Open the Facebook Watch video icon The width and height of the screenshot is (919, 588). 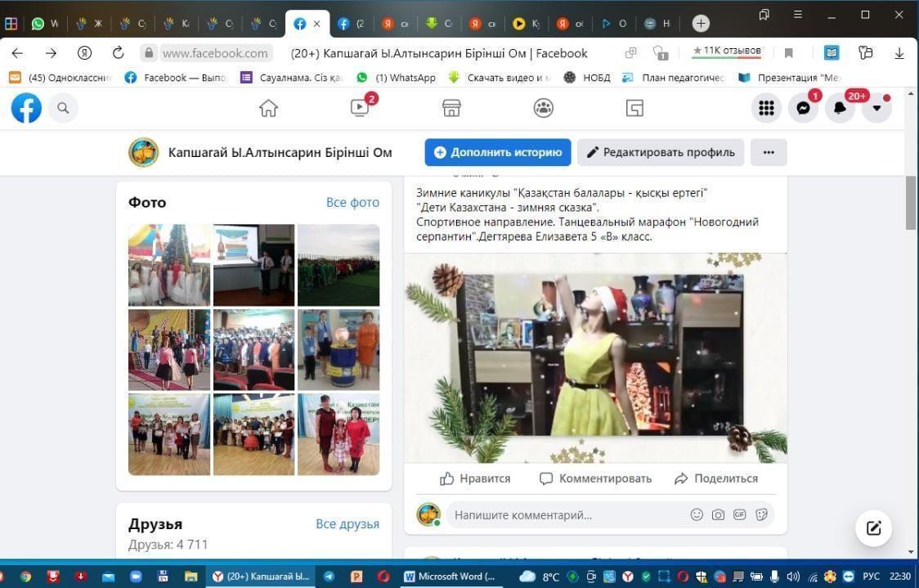pyautogui.click(x=360, y=108)
